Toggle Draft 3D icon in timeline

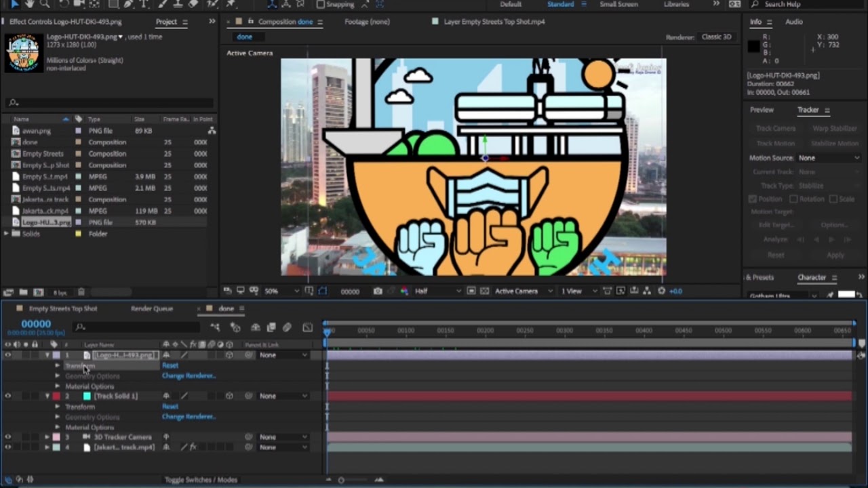(235, 327)
